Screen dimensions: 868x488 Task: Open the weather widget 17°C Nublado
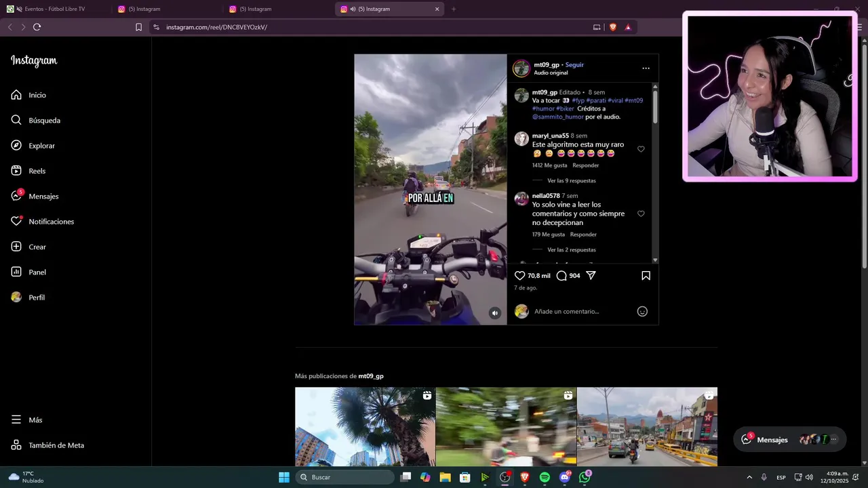26,477
